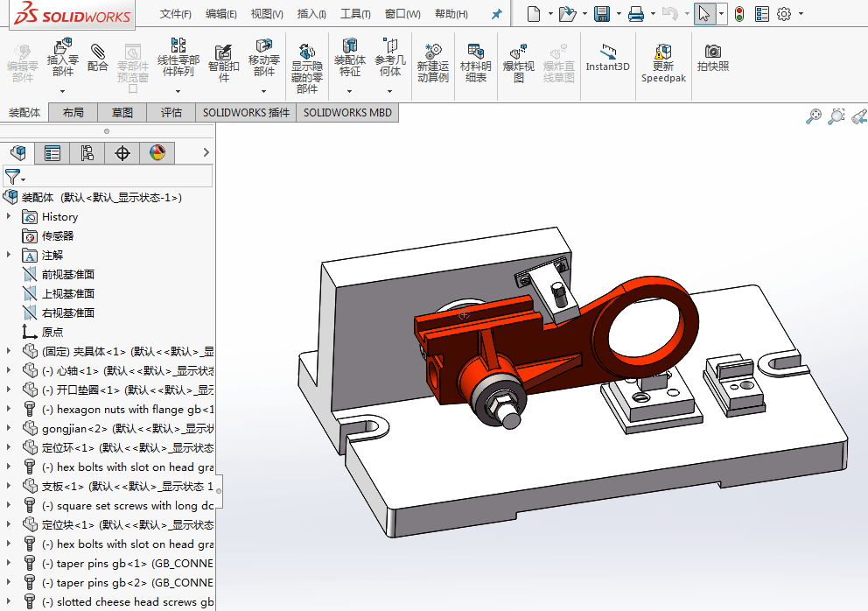Click the Open file folder icon
Viewport: 868px width, 611px height.
(x=567, y=13)
